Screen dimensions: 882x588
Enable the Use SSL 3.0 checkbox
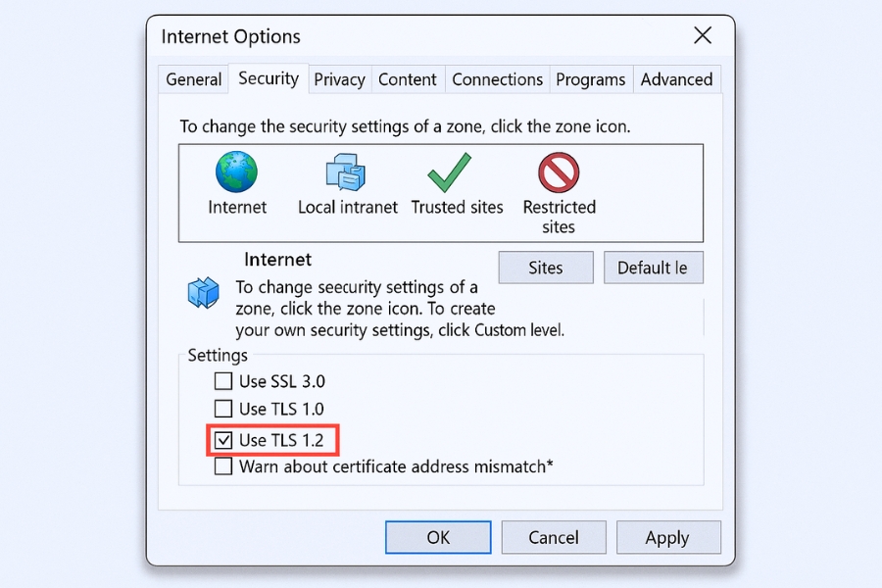pyautogui.click(x=223, y=381)
